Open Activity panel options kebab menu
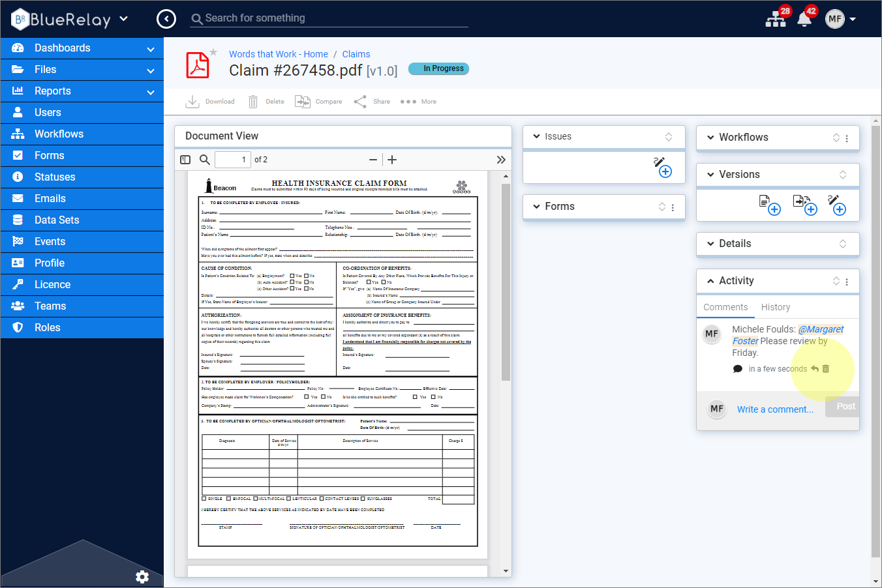882x588 pixels. [847, 282]
